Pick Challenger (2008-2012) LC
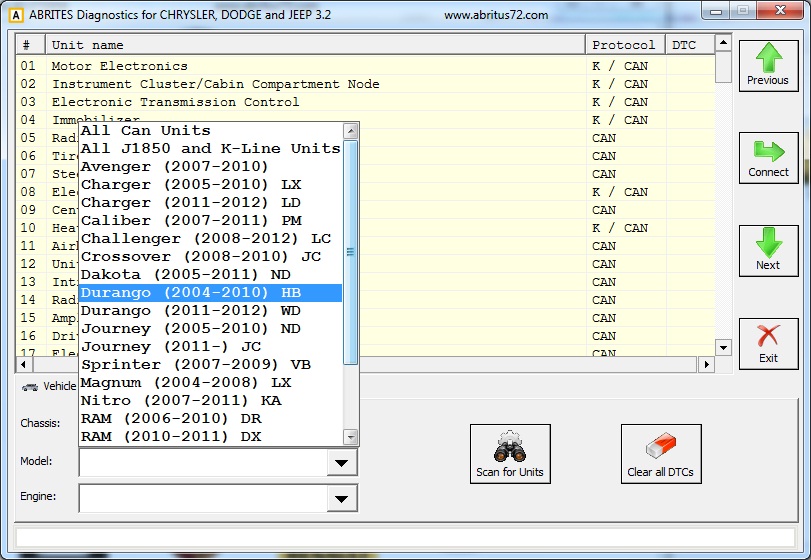 (x=211, y=239)
